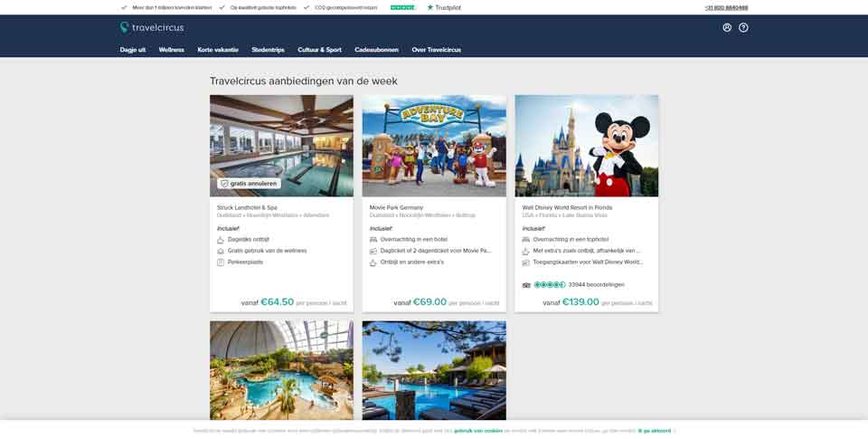Viewport: 868px width, 439px height.
Task: Click the Trustpilot star logo
Action: point(444,8)
